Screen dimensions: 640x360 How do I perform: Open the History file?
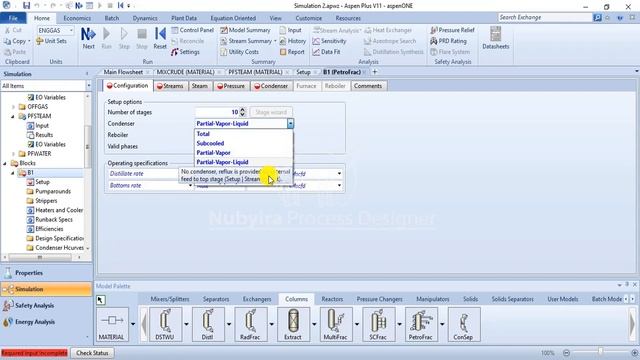[x=293, y=41]
